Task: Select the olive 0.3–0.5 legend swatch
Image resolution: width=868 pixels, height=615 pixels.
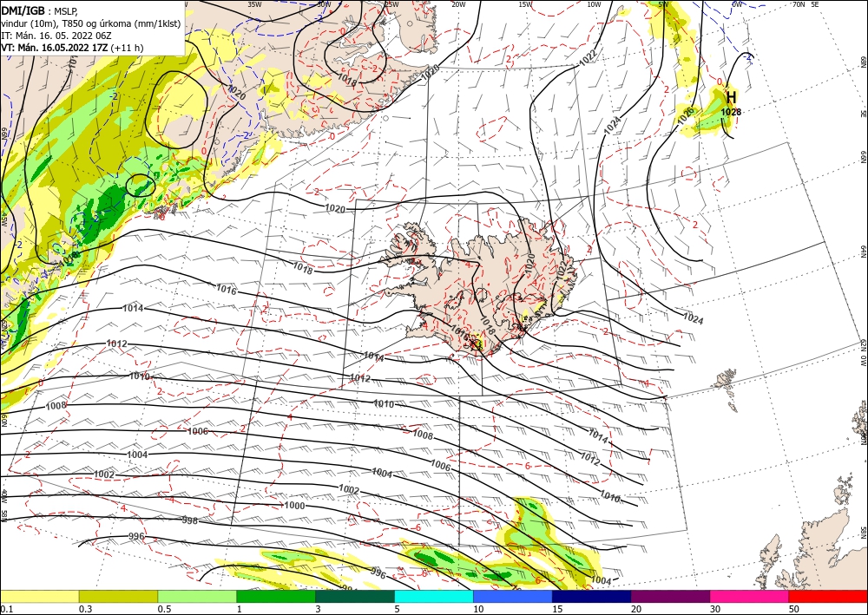Action: pos(118,596)
